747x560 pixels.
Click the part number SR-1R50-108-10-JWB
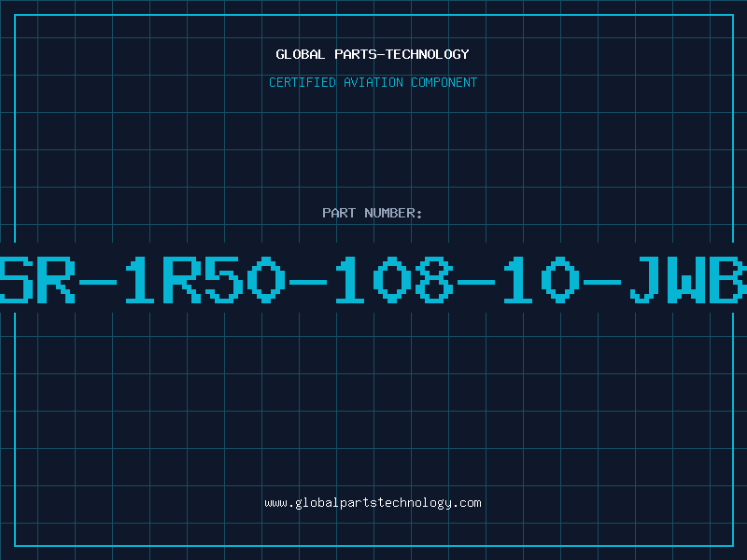coord(373,279)
